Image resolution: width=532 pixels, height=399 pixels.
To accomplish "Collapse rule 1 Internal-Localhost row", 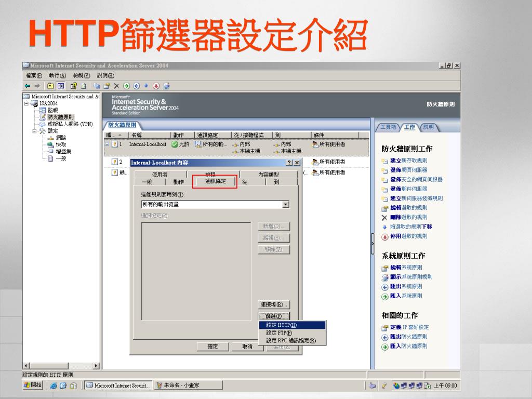I will tap(107, 144).
